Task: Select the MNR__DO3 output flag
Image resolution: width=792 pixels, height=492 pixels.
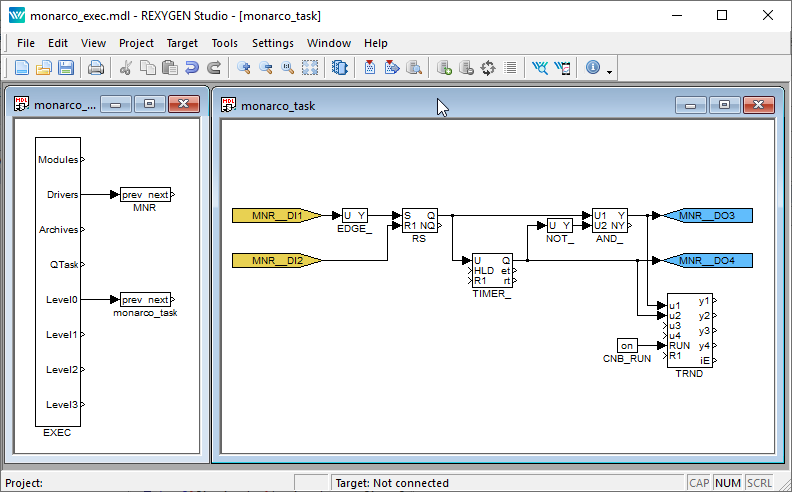Action: tap(707, 216)
